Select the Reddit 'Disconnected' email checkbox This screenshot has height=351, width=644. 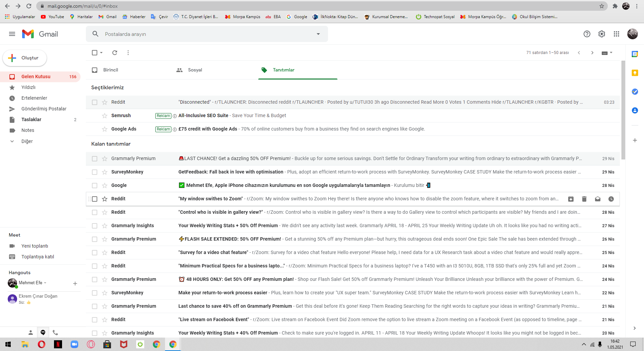[95, 102]
